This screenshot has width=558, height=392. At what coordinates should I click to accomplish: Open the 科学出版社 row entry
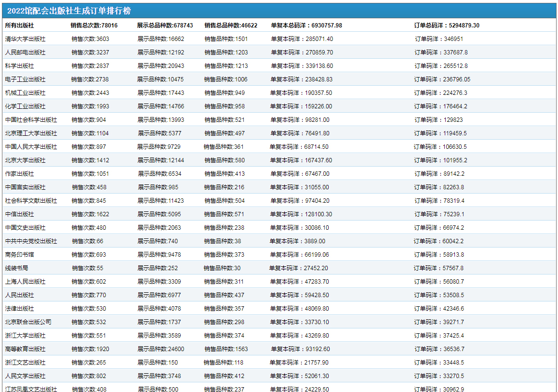click(x=19, y=66)
